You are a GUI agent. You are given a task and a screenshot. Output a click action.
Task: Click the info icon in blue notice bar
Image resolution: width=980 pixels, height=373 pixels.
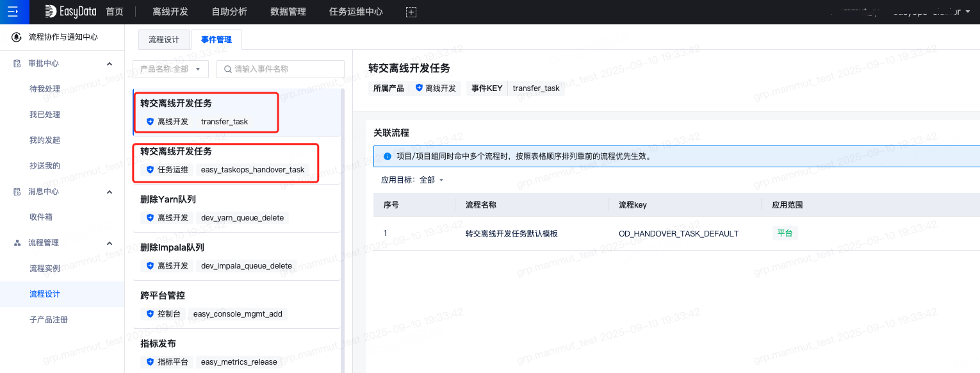(x=388, y=156)
